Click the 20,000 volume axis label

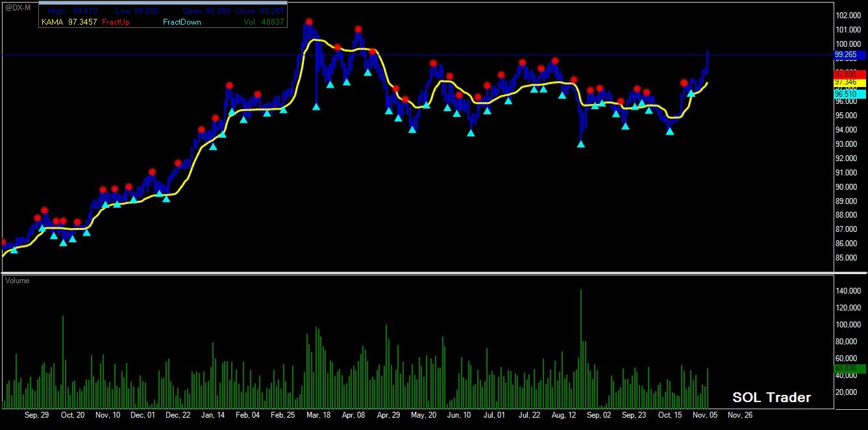pyautogui.click(x=847, y=392)
